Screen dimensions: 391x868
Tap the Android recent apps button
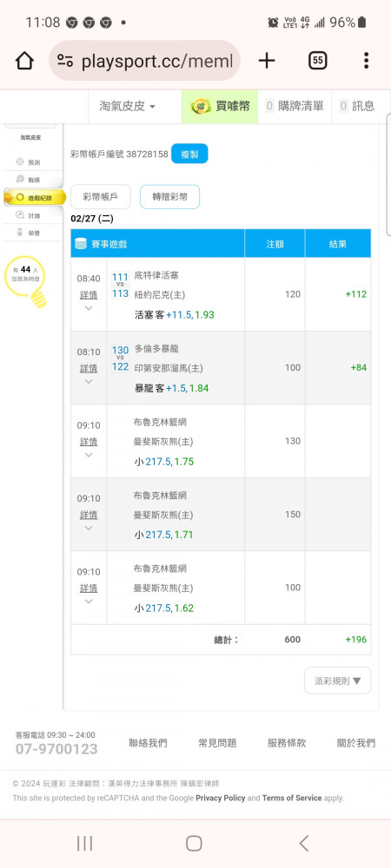(85, 843)
